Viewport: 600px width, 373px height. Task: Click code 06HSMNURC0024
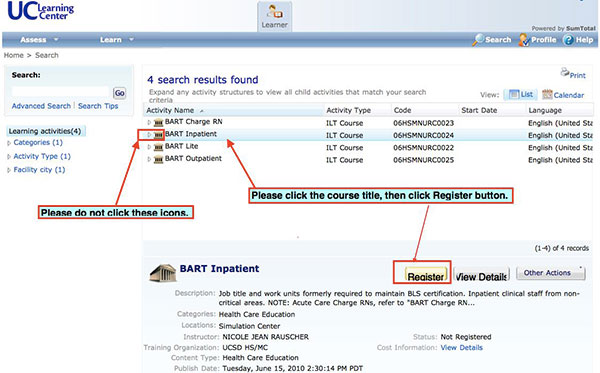coord(423,135)
